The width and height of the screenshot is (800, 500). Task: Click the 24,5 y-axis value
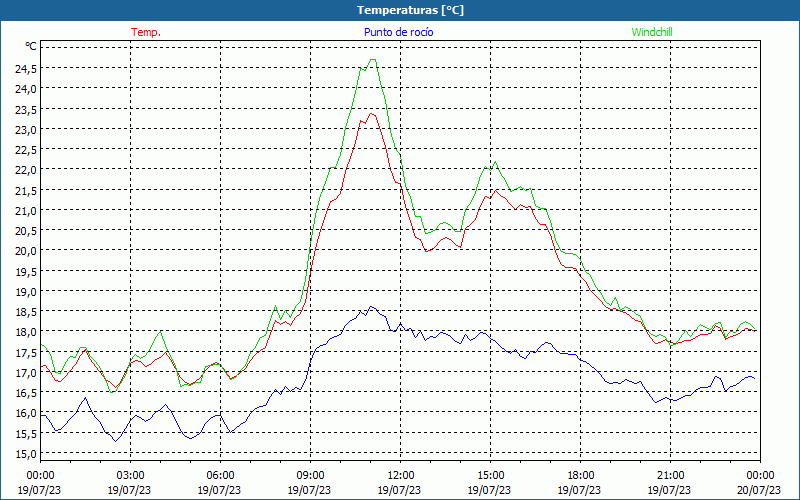[x=26, y=68]
